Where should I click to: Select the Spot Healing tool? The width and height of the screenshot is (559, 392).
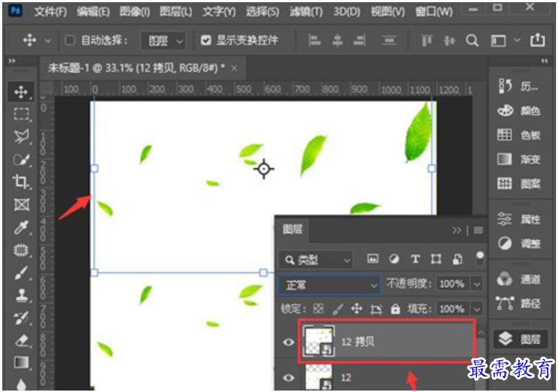click(21, 250)
